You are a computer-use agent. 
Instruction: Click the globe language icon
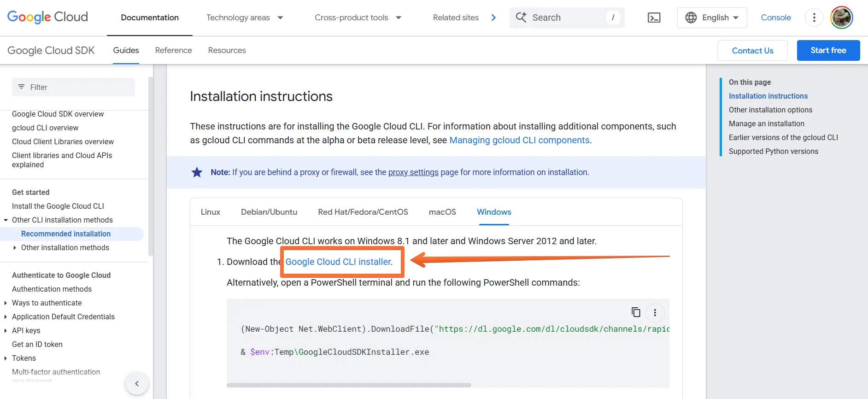[x=691, y=18]
